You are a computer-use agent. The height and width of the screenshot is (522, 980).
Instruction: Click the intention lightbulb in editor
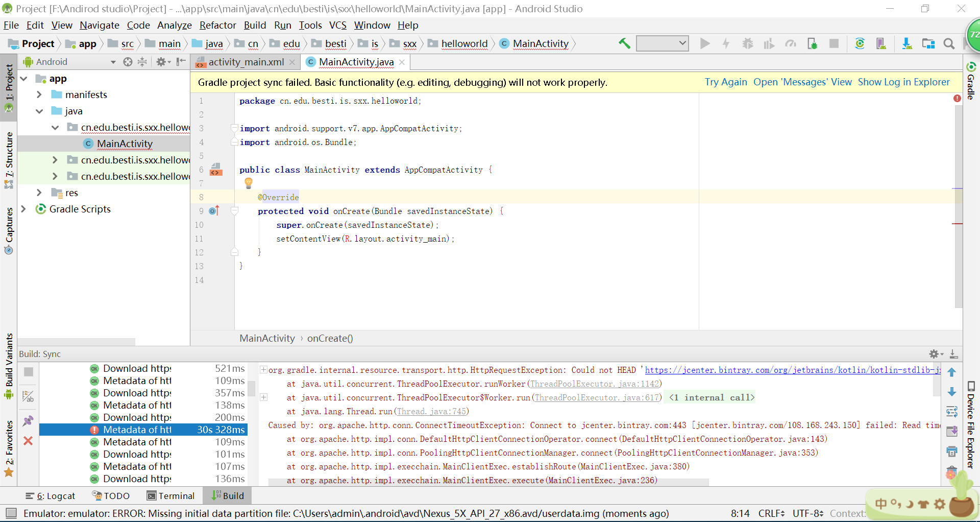click(249, 183)
